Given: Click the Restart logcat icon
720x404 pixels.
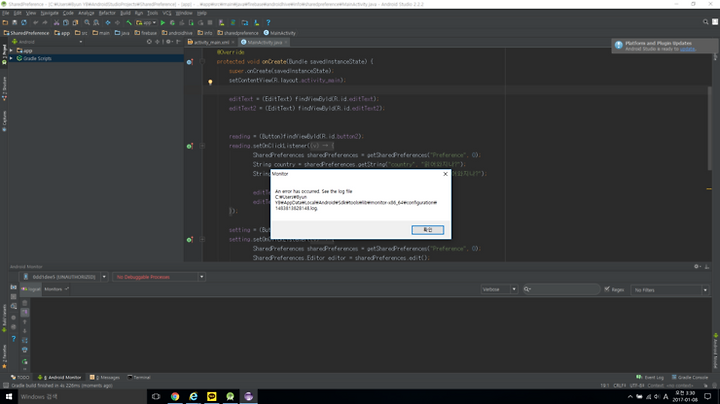Looking at the screenshot, I should (25, 362).
